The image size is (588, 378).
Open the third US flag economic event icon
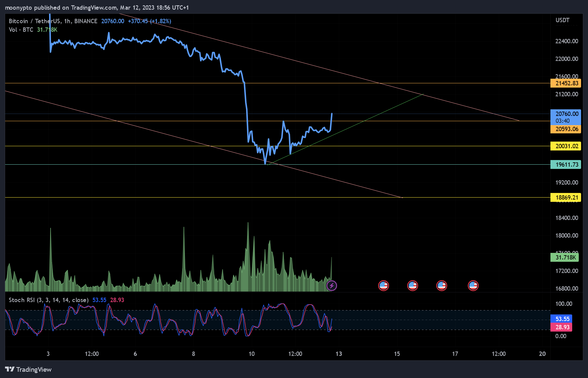point(441,285)
